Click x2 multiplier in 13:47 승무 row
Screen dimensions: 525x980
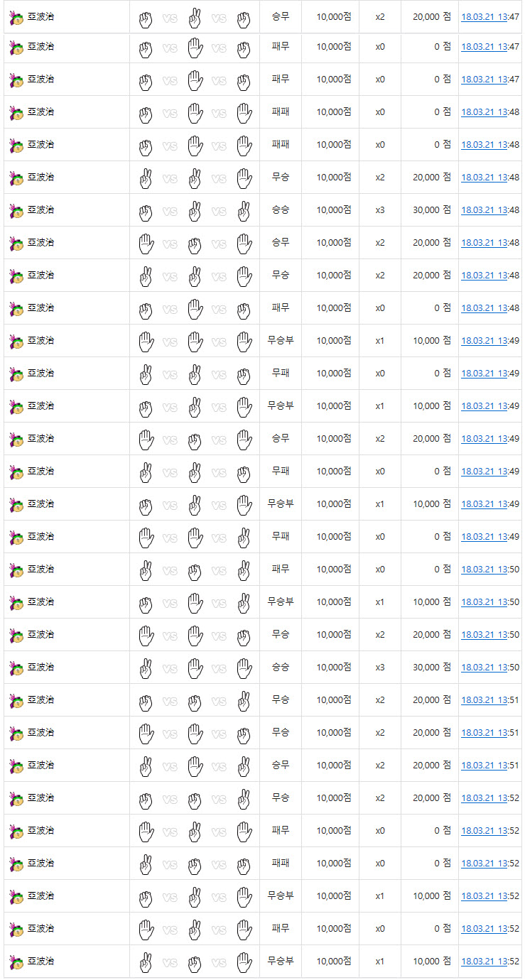click(x=380, y=16)
